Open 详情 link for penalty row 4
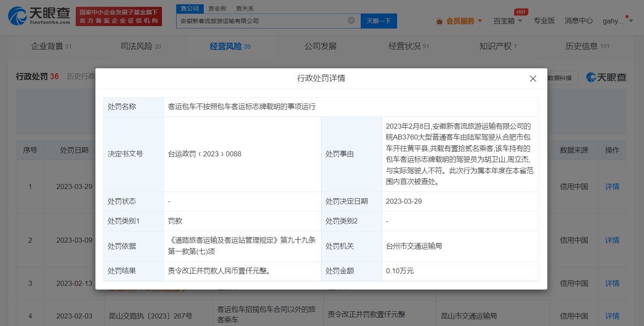 coord(612,316)
